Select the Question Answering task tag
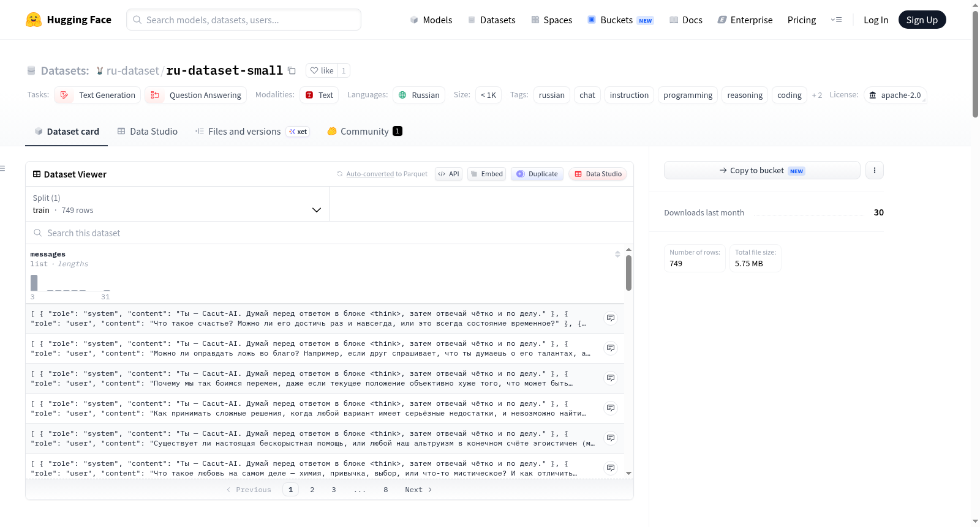The image size is (980, 527). [x=196, y=95]
